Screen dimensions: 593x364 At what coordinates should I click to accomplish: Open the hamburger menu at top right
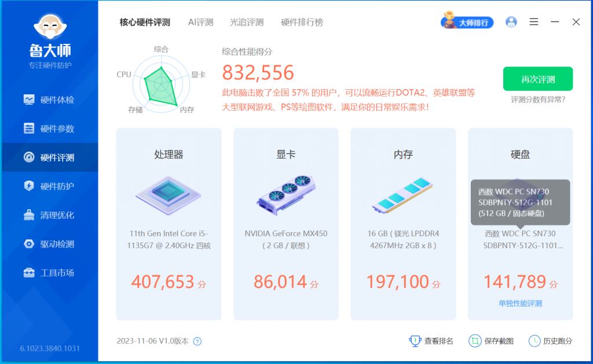tap(533, 21)
